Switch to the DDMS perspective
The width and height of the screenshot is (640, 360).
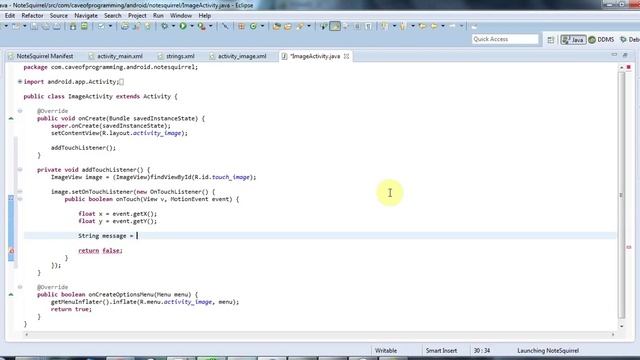[601, 40]
